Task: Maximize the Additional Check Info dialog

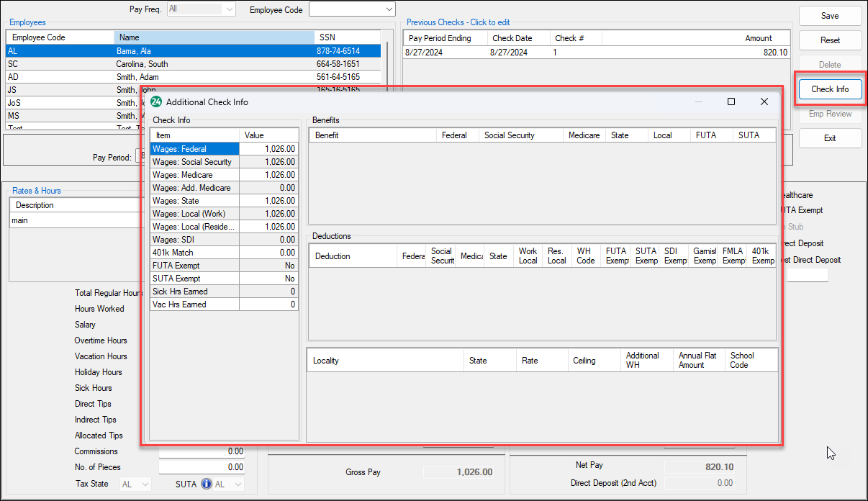Action: tap(731, 102)
